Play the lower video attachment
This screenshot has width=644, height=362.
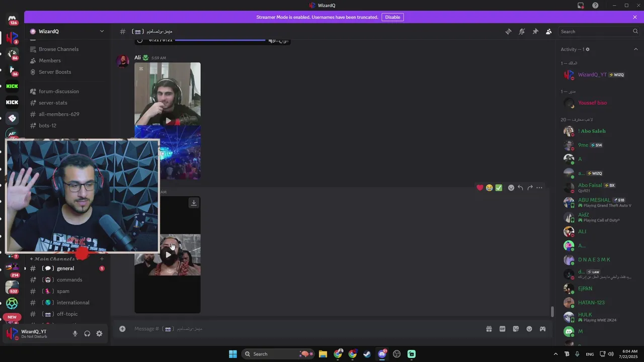coord(168,254)
